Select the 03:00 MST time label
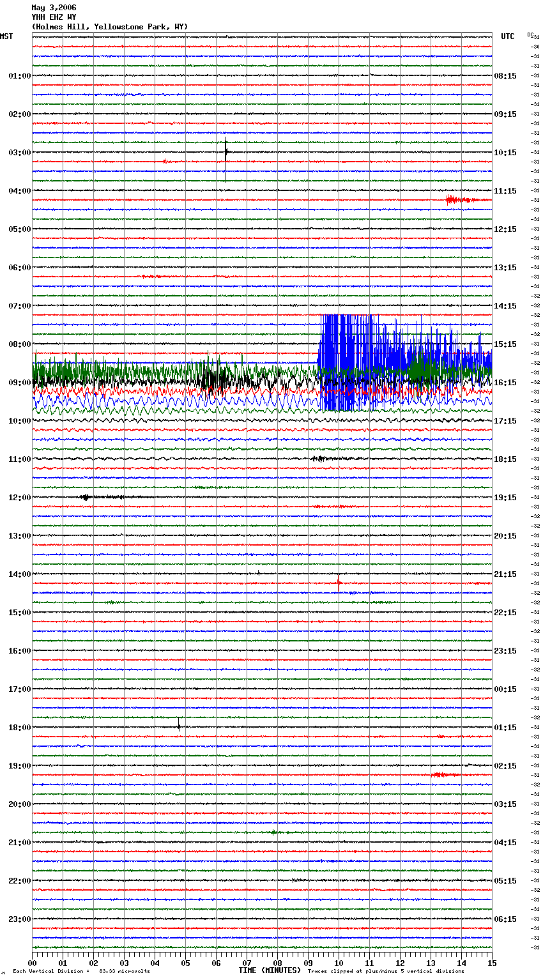Viewport: 543px width, 980px height. 20,153
